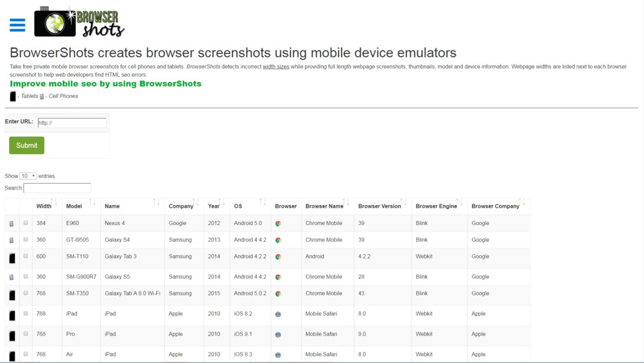
Task: Click the browser icon in the Galaxy Tab 3 row
Action: [x=278, y=257]
